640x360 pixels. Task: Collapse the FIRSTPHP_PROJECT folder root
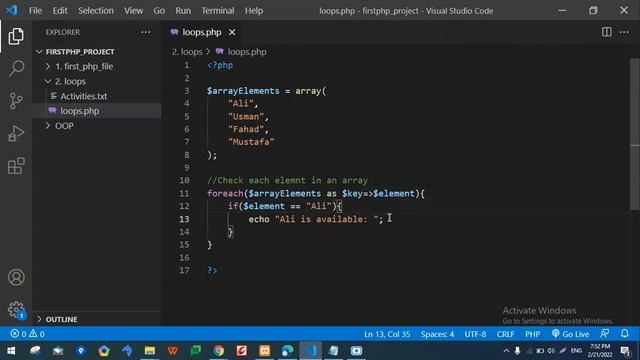[x=80, y=52]
